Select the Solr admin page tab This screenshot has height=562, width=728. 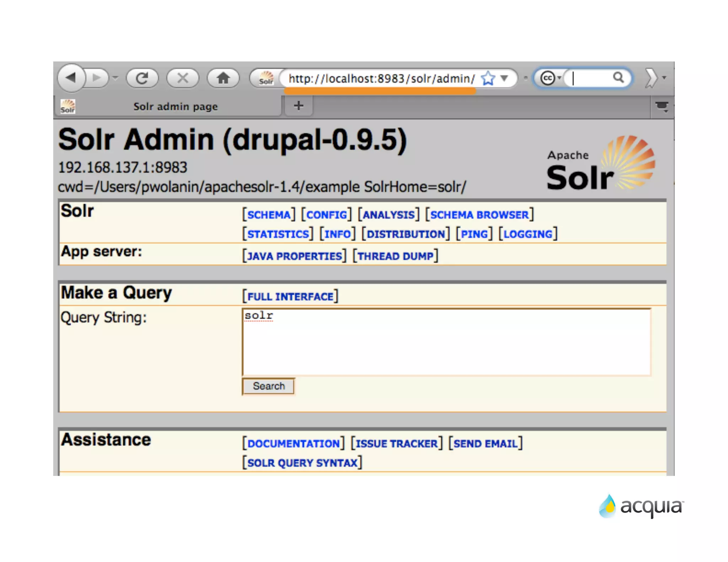pos(175,107)
